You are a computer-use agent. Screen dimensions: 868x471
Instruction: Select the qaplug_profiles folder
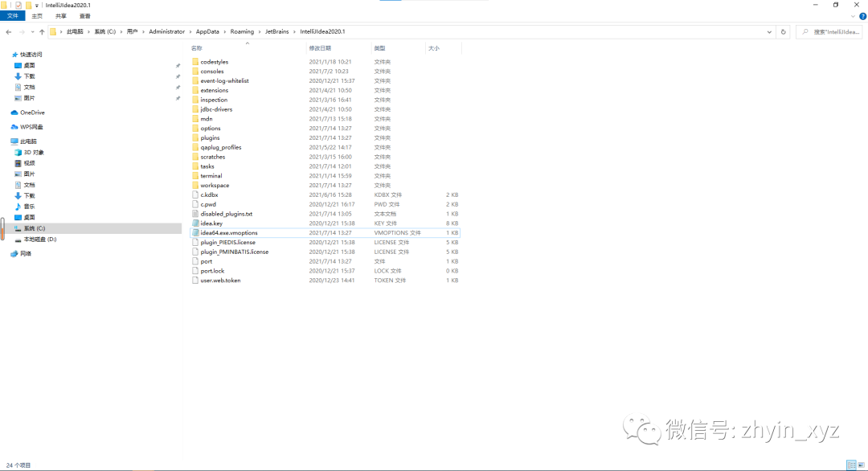220,147
